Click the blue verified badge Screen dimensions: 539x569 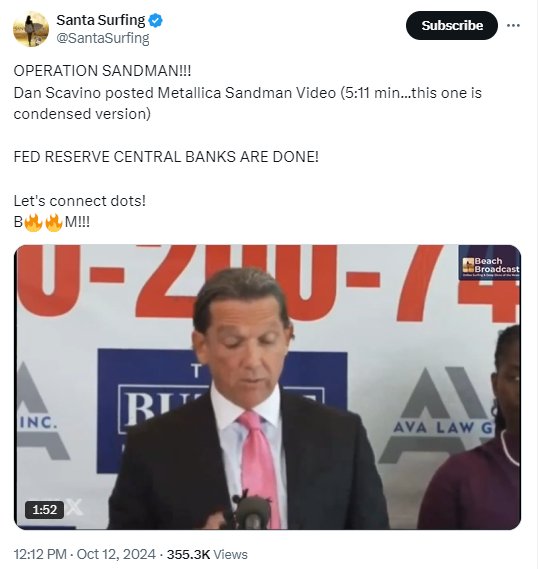(156, 20)
